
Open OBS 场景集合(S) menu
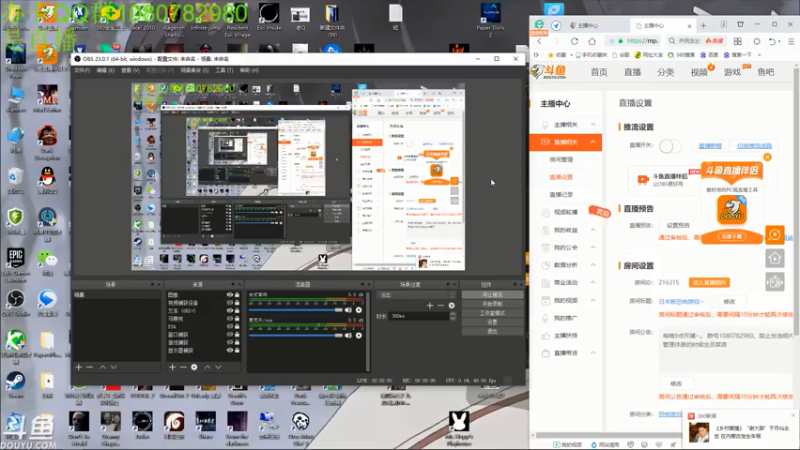point(194,70)
